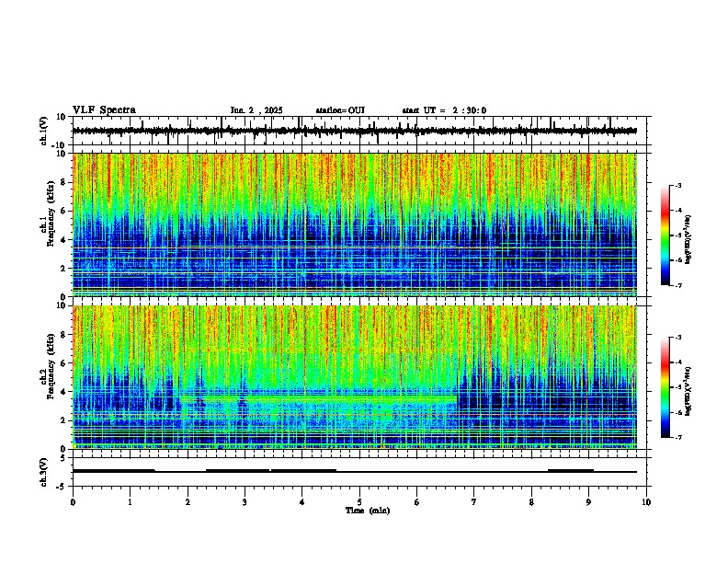This screenshot has width=728, height=563.
Task: Click ch.1 spectrogram 6 kHz tick label
Action: click(x=64, y=211)
